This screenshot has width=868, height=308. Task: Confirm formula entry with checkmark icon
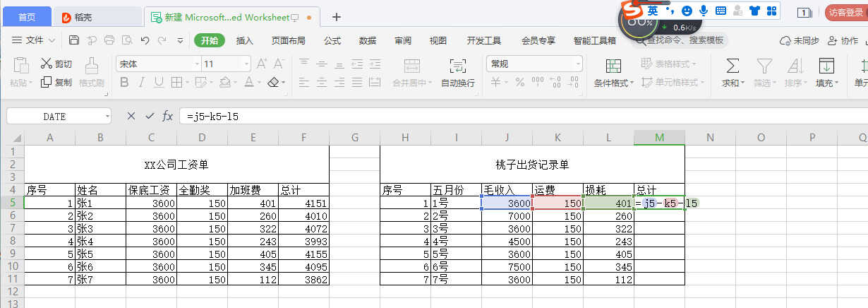150,116
